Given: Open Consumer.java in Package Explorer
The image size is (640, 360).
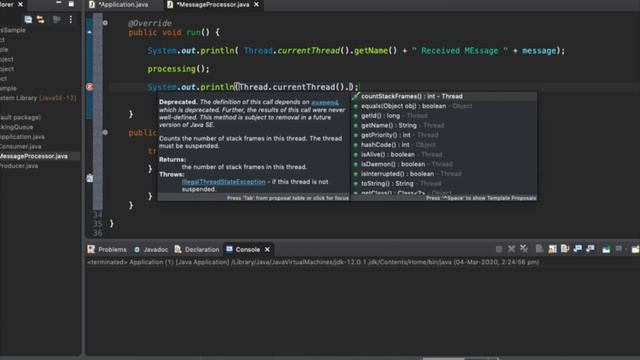Looking at the screenshot, I should pyautogui.click(x=20, y=147).
